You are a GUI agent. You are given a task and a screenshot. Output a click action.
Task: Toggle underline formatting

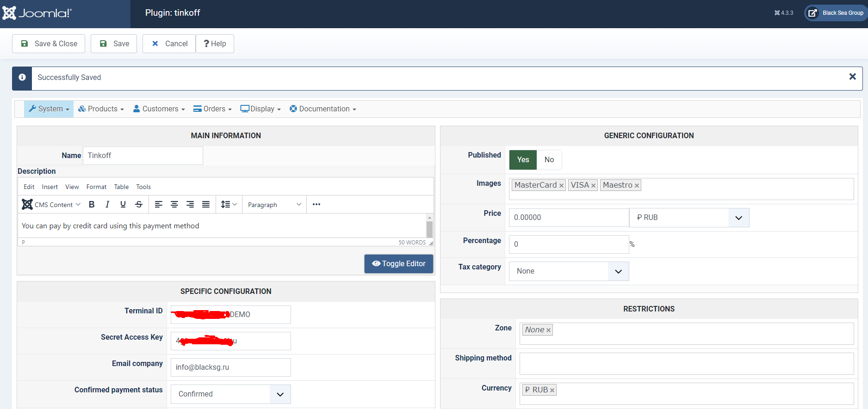point(123,204)
